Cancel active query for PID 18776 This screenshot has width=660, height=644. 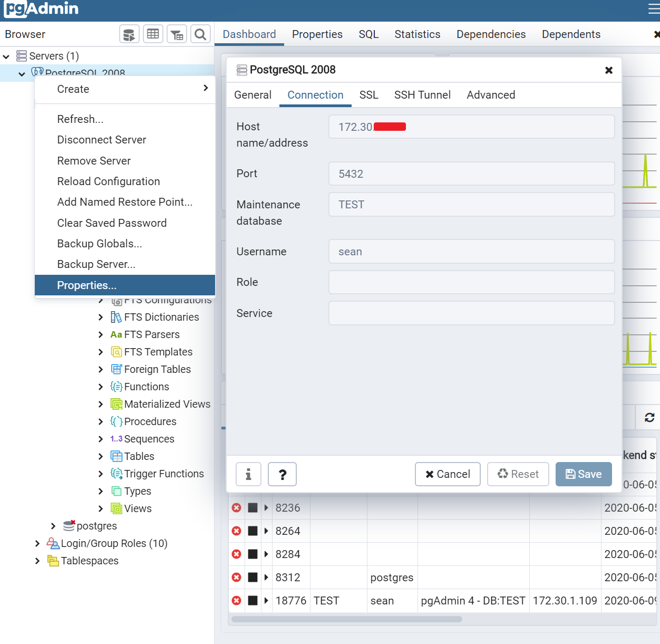[x=253, y=601]
